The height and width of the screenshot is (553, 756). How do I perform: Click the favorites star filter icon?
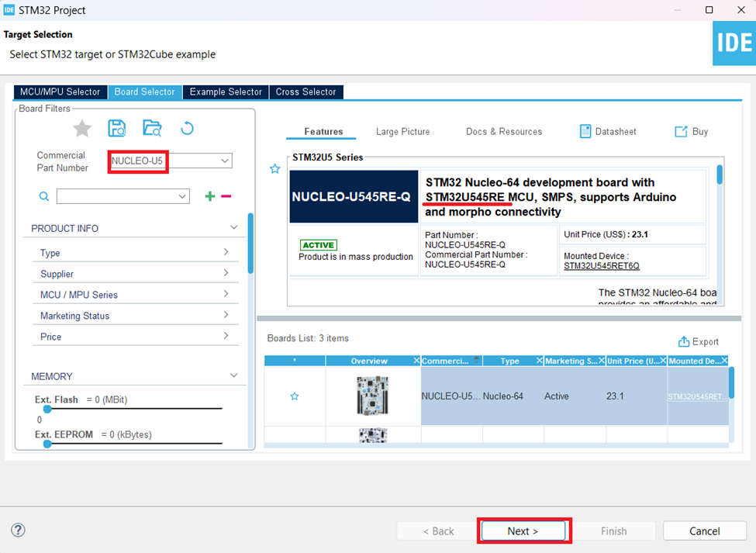82,128
